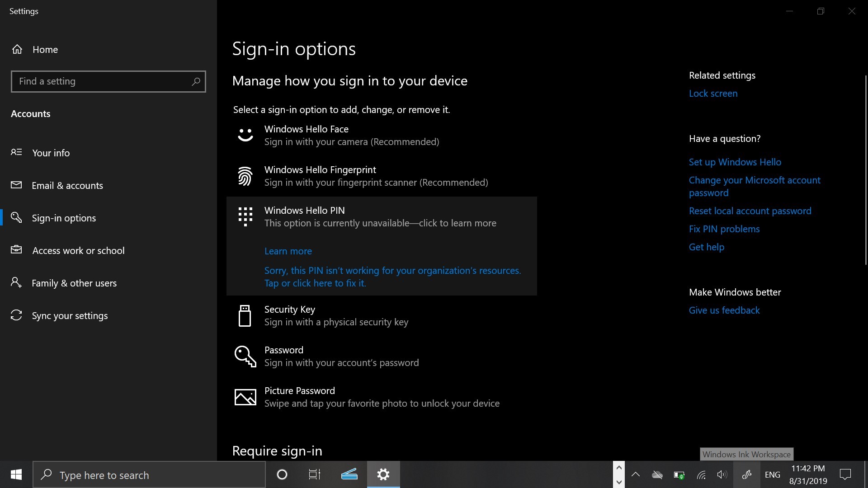Open Windows Ink Workspace pen icon
The height and width of the screenshot is (488, 868).
click(x=747, y=474)
